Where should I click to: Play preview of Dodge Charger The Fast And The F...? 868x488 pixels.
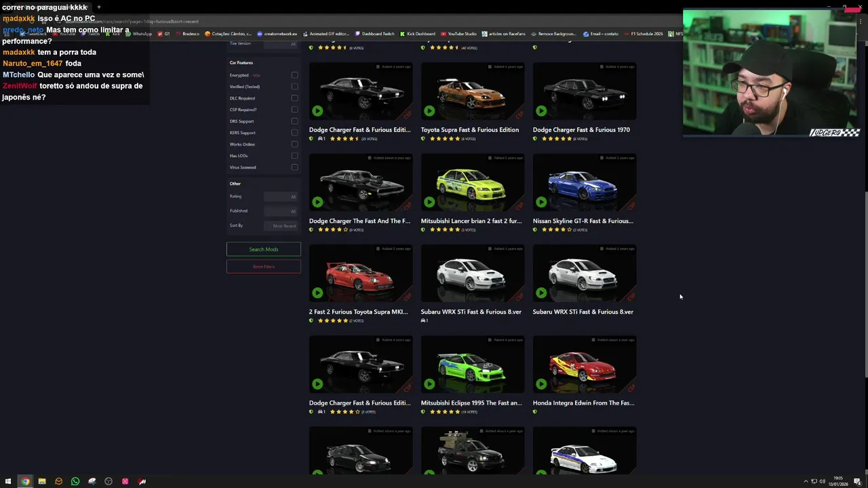pyautogui.click(x=317, y=201)
